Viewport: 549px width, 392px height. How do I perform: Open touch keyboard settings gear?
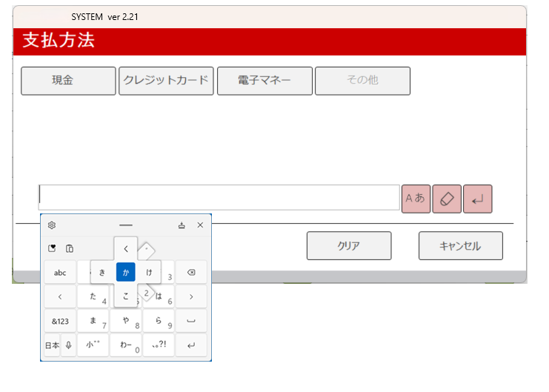tap(52, 225)
